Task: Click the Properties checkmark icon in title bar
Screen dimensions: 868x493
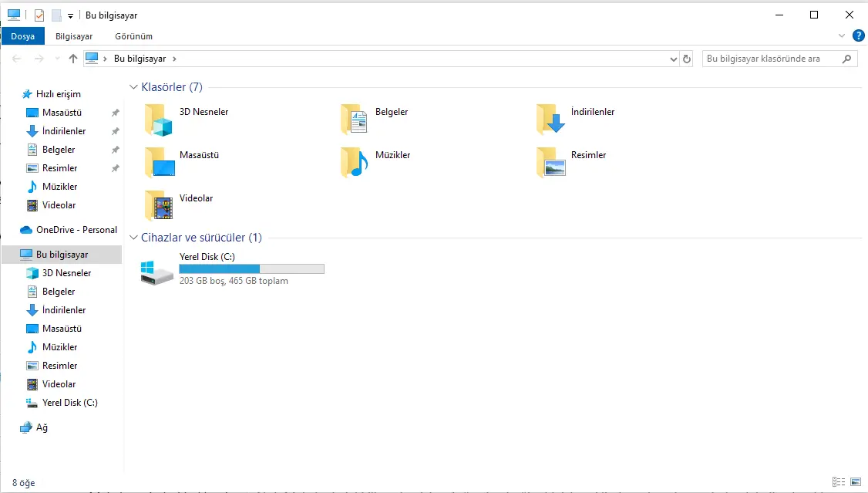Action: point(39,15)
